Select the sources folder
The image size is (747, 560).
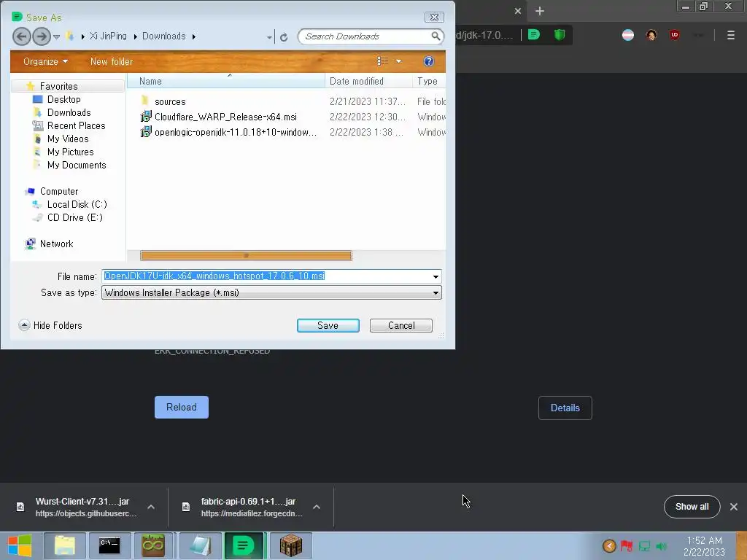coord(170,101)
